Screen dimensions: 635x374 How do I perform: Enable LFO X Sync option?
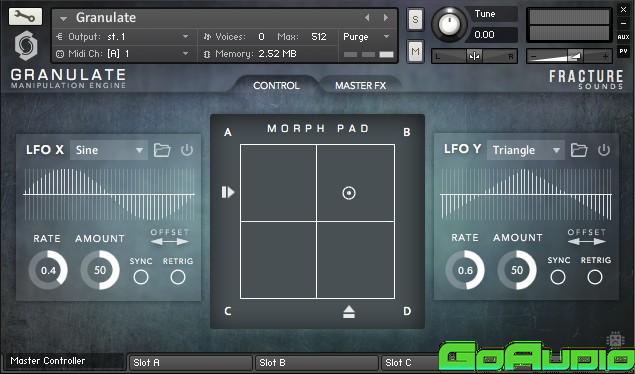coord(141,277)
